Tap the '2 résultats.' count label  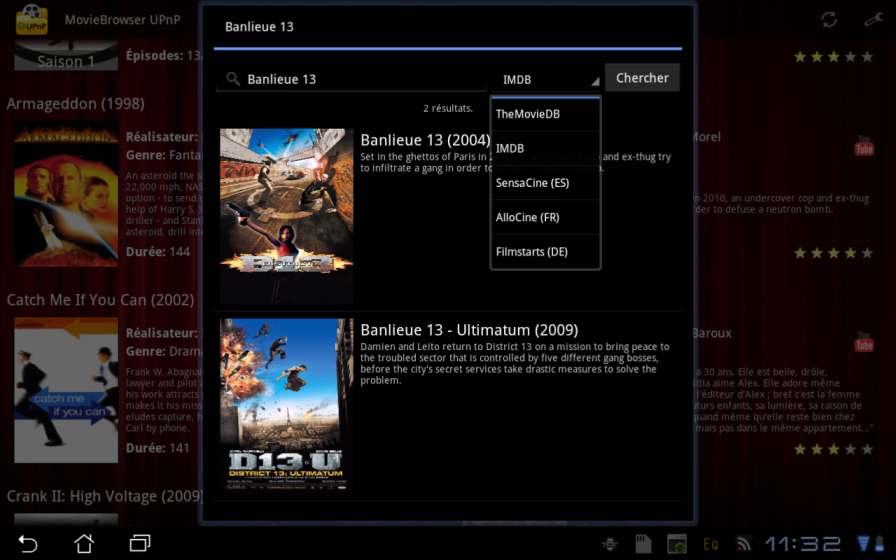(448, 108)
